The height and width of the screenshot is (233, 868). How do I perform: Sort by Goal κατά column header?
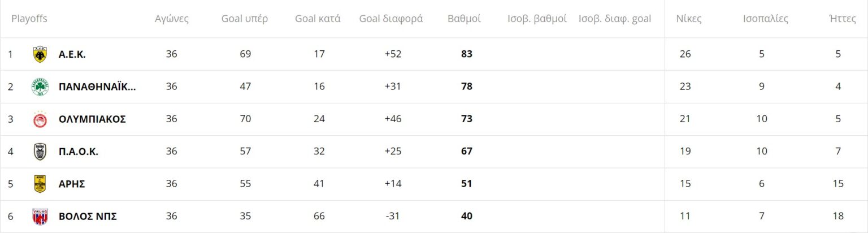(x=318, y=19)
